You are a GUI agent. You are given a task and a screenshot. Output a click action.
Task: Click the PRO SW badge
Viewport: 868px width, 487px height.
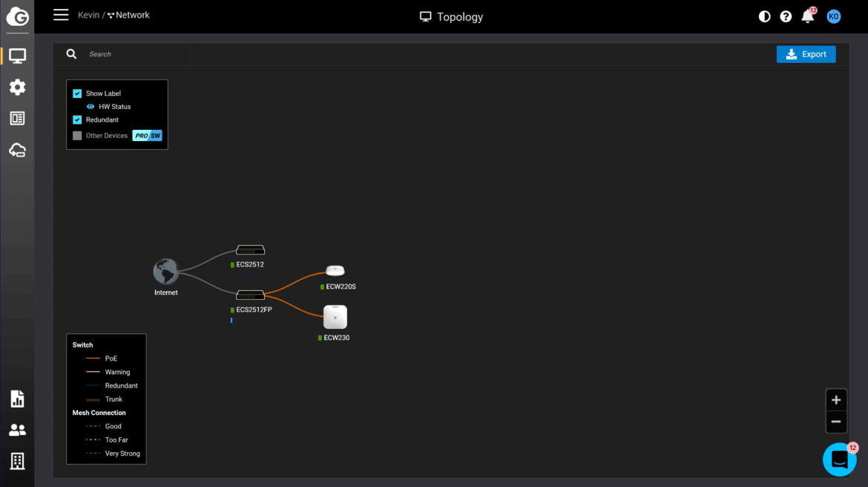tap(147, 136)
